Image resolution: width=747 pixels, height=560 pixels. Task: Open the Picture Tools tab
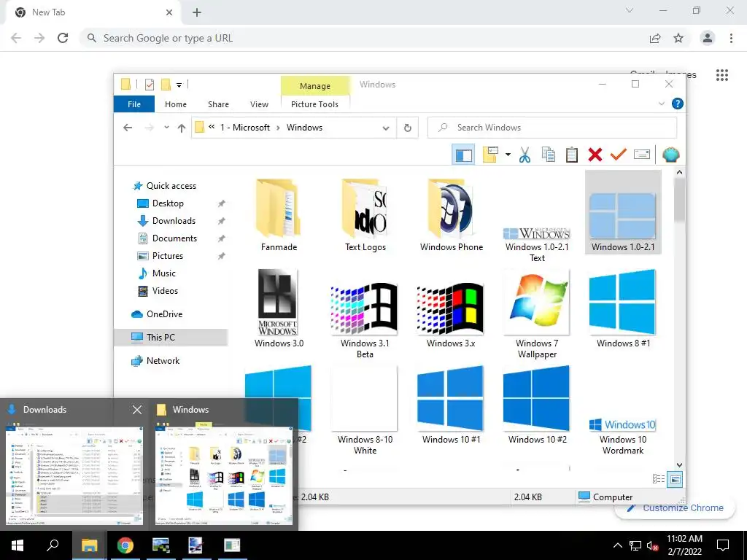click(x=314, y=104)
